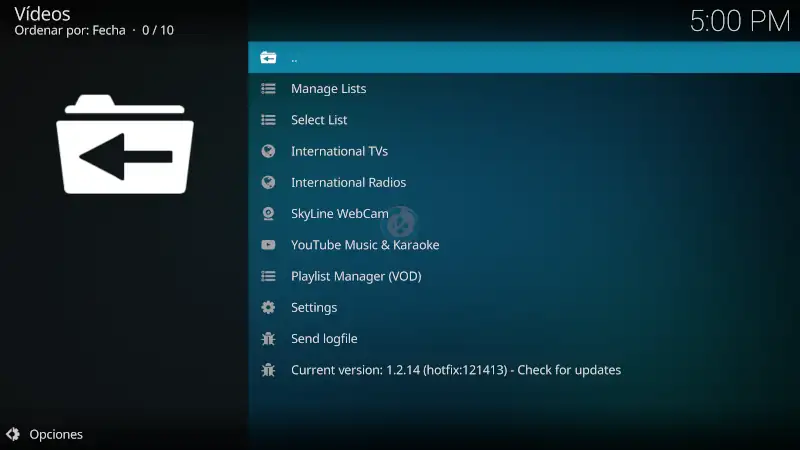
Task: Click the bug icon beside Current version
Action: coord(268,370)
